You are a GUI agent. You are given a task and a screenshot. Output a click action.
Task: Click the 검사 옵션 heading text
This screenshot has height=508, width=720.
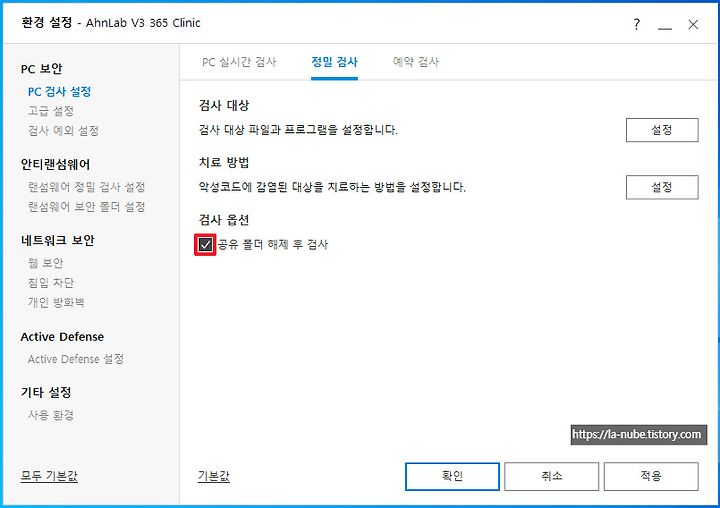point(224,220)
